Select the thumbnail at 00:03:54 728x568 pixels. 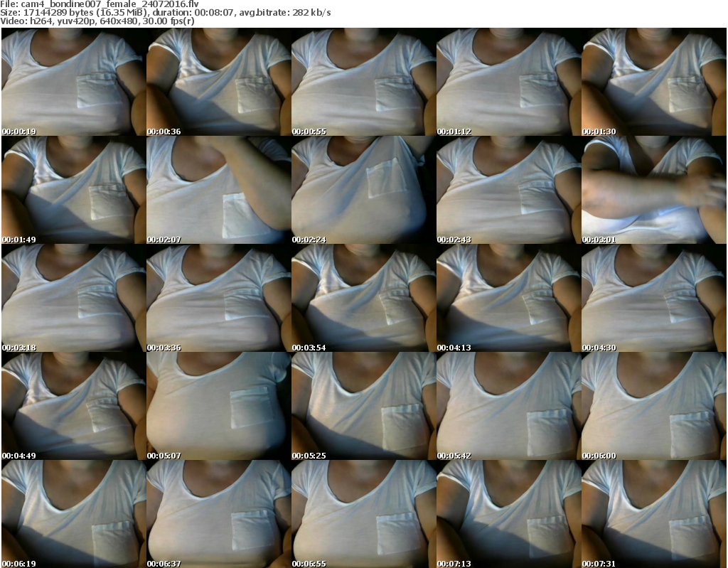click(x=363, y=298)
